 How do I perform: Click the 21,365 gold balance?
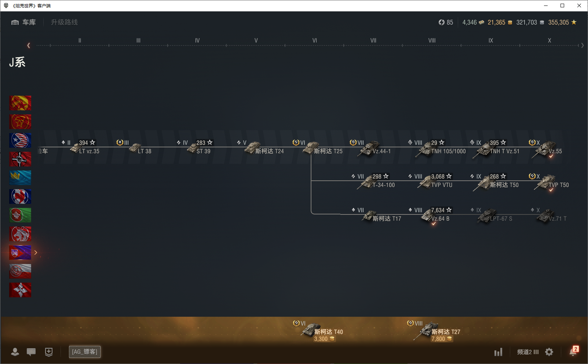(x=500, y=22)
